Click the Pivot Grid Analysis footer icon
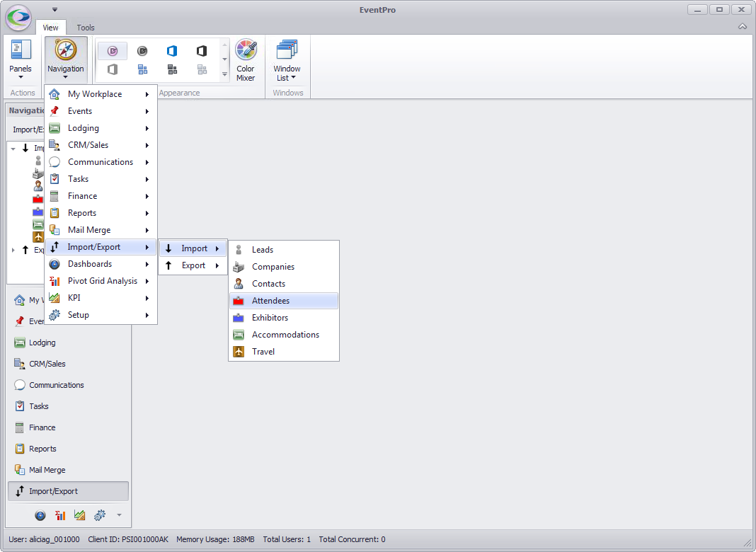The image size is (756, 552). (60, 515)
